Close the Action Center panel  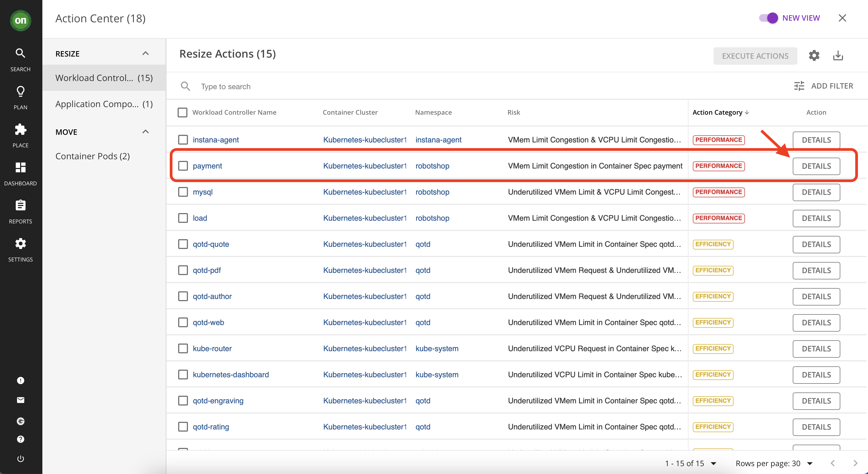[x=842, y=18]
